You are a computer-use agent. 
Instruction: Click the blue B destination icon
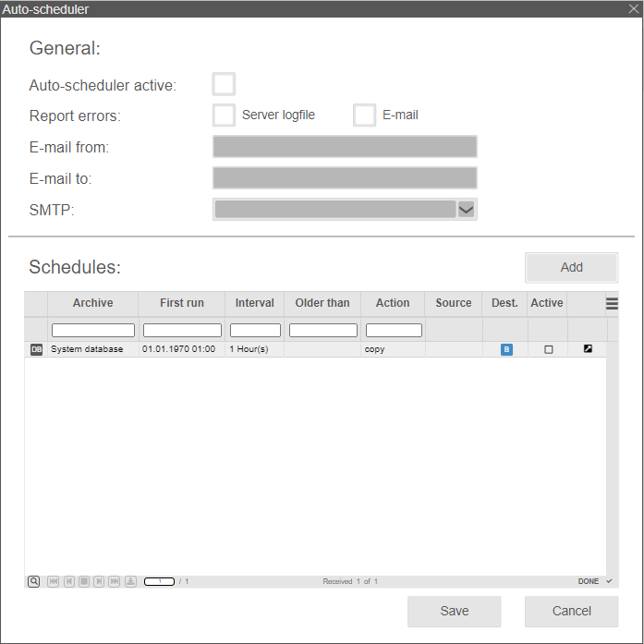tap(506, 349)
